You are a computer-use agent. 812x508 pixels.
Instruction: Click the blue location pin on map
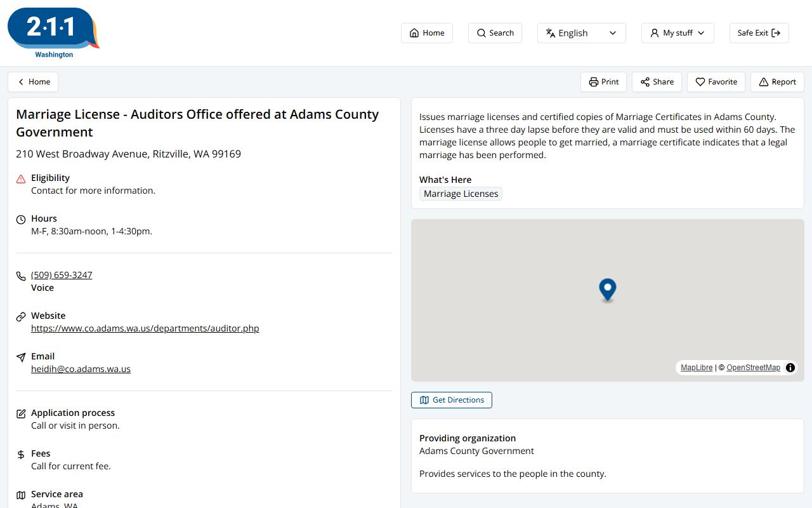(608, 290)
